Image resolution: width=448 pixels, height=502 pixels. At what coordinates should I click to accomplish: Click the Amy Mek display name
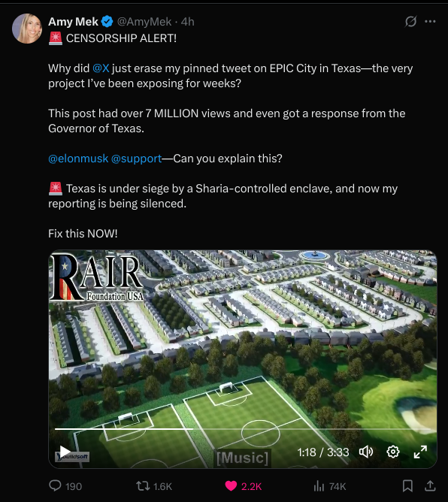pyautogui.click(x=74, y=22)
